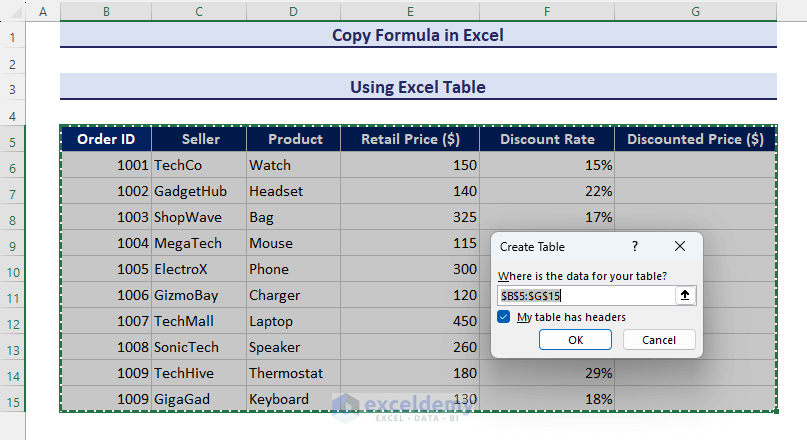Viewport: 807px width, 440px height.
Task: Select the TechCo seller cell
Action: point(199,165)
